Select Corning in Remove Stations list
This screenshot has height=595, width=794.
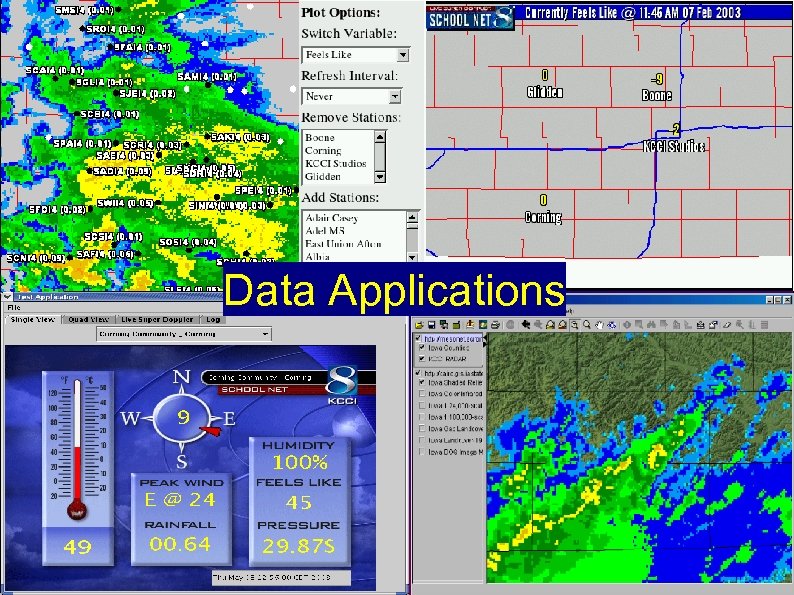point(323,150)
